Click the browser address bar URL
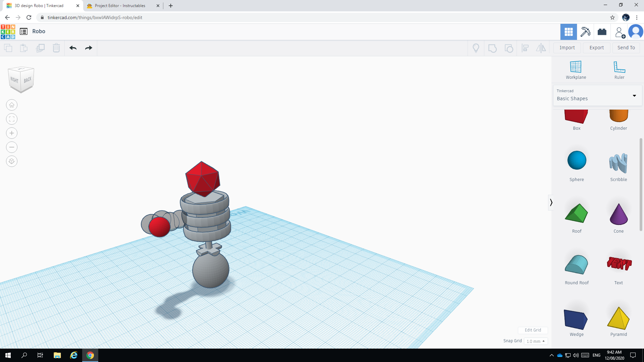The width and height of the screenshot is (644, 362). 95,17
